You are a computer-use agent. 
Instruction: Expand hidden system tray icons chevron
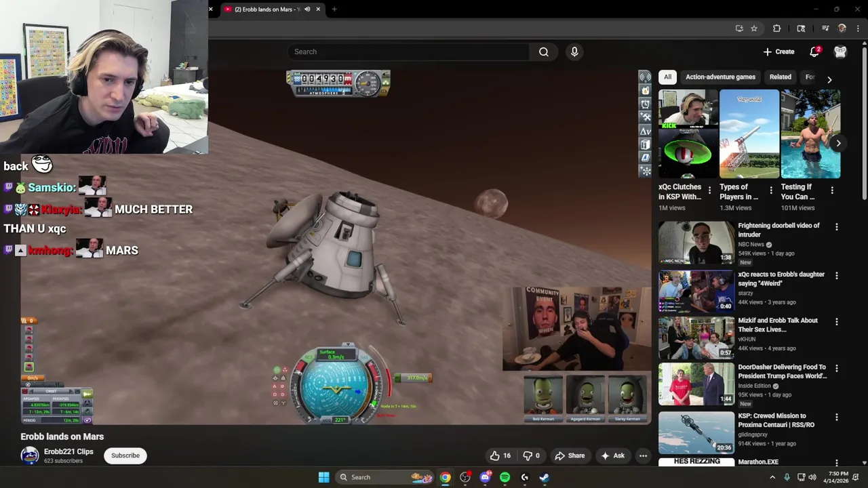pyautogui.click(x=772, y=477)
